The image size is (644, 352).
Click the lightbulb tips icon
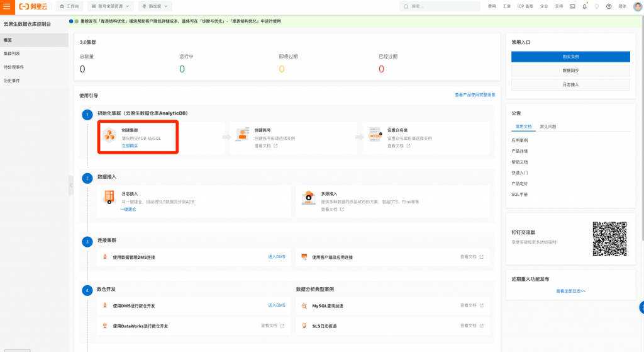(x=597, y=6)
